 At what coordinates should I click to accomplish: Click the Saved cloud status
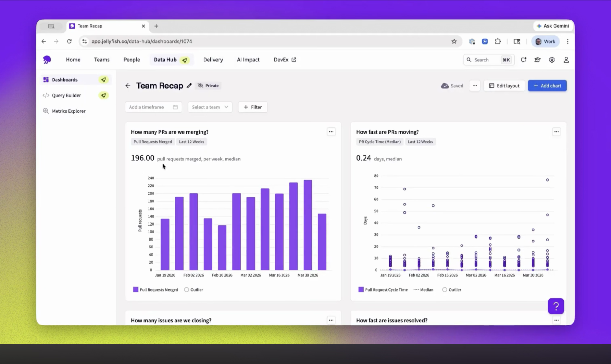(x=452, y=86)
